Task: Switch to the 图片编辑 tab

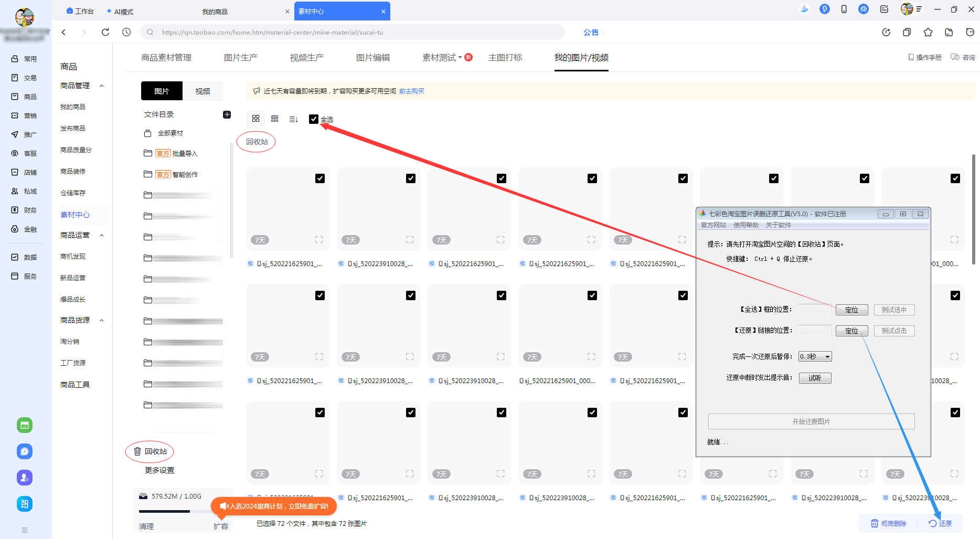Action: (372, 58)
